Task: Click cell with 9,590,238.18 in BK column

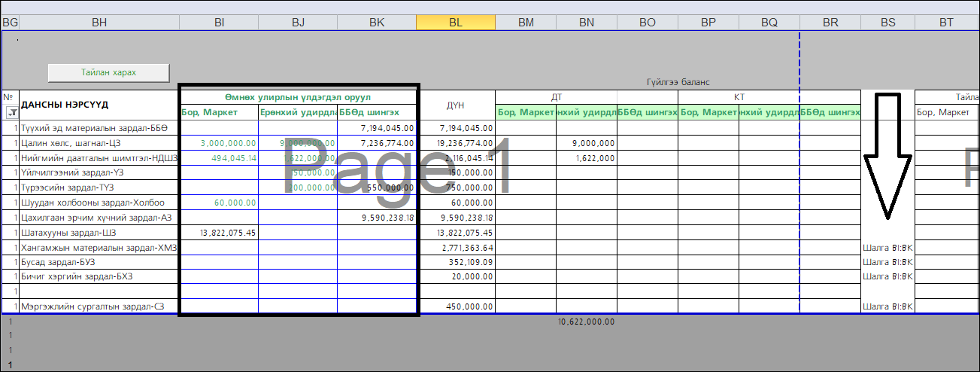Action: pyautogui.click(x=377, y=218)
